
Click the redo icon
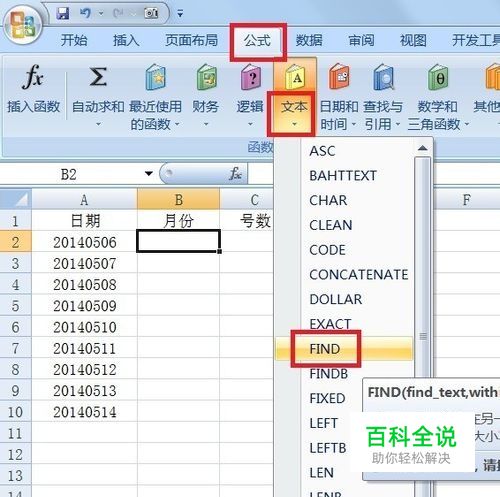(x=118, y=13)
